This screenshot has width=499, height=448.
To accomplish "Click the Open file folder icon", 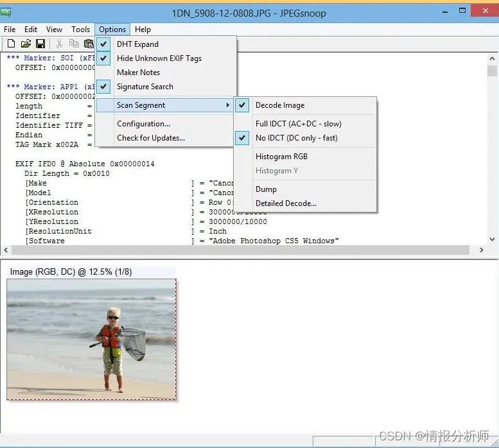I will point(26,44).
